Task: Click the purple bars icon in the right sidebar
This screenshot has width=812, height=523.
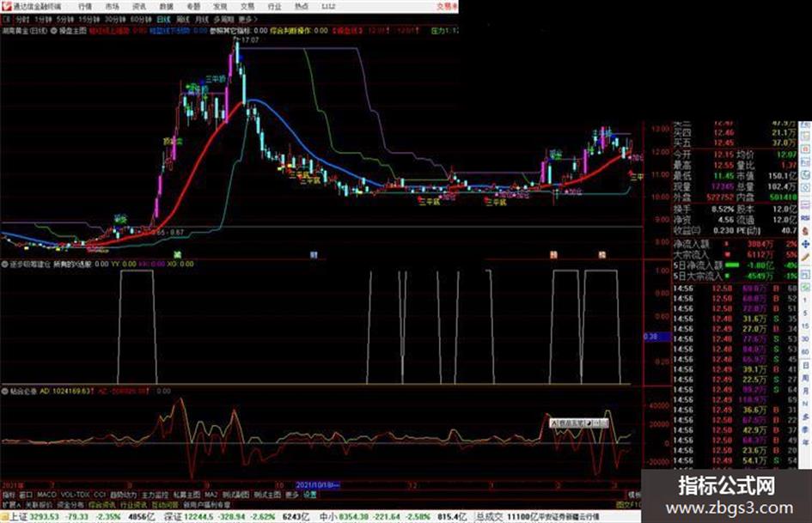Action: 805,205
